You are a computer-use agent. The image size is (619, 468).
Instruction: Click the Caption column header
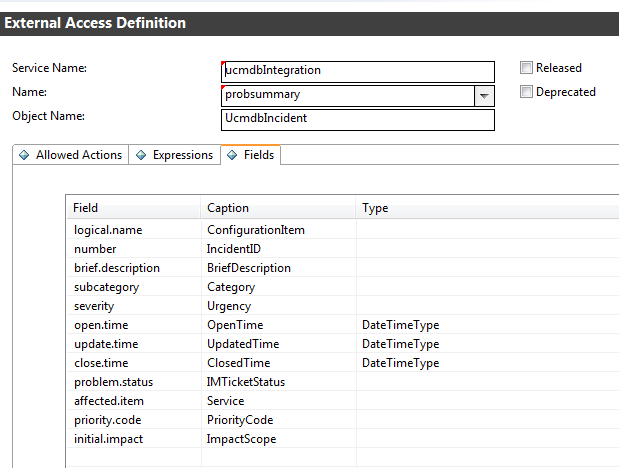[278, 208]
